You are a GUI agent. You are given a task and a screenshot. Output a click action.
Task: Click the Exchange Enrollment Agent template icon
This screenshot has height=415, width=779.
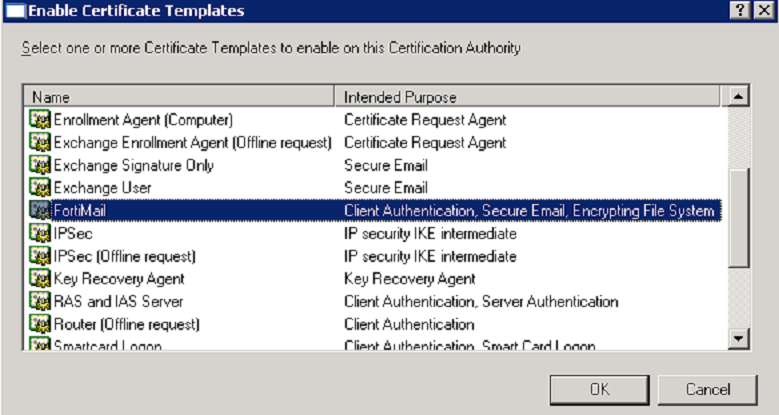(x=40, y=143)
